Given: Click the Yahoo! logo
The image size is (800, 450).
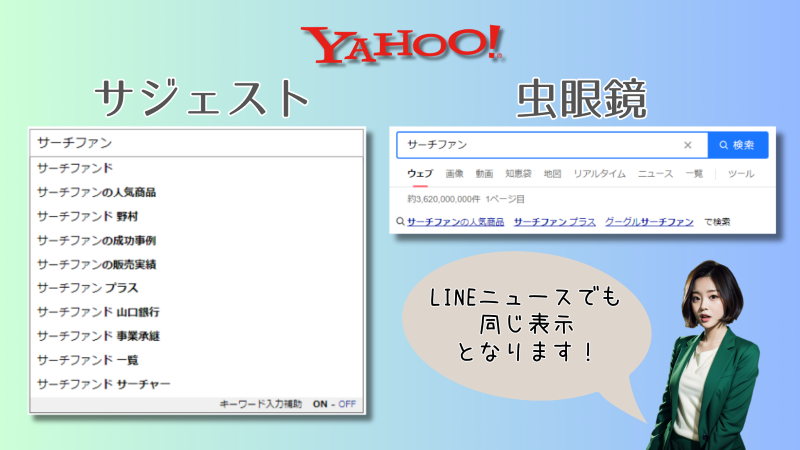Looking at the screenshot, I should [403, 44].
